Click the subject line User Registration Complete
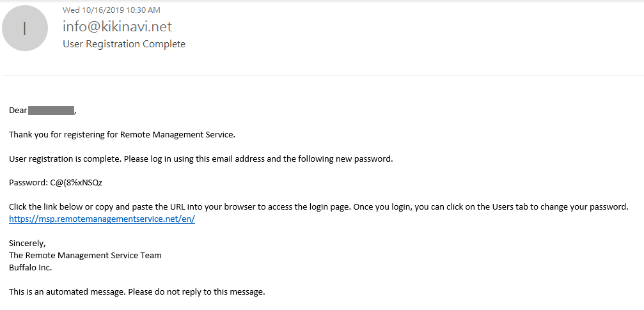The image size is (644, 310). [123, 44]
